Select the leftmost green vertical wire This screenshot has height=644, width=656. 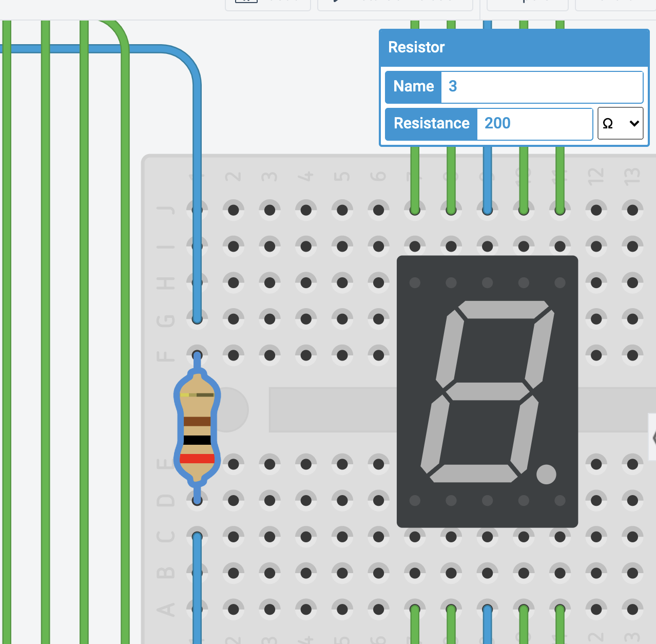click(x=7, y=308)
